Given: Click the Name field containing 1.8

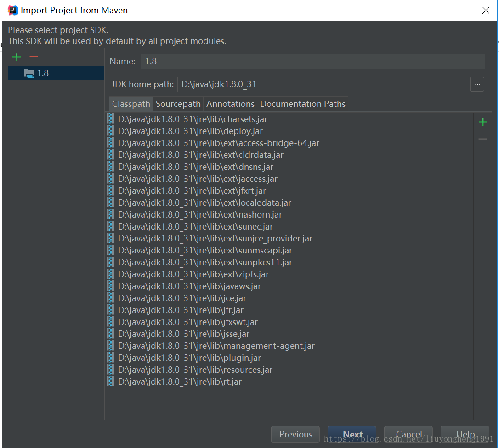Looking at the screenshot, I should [x=313, y=62].
